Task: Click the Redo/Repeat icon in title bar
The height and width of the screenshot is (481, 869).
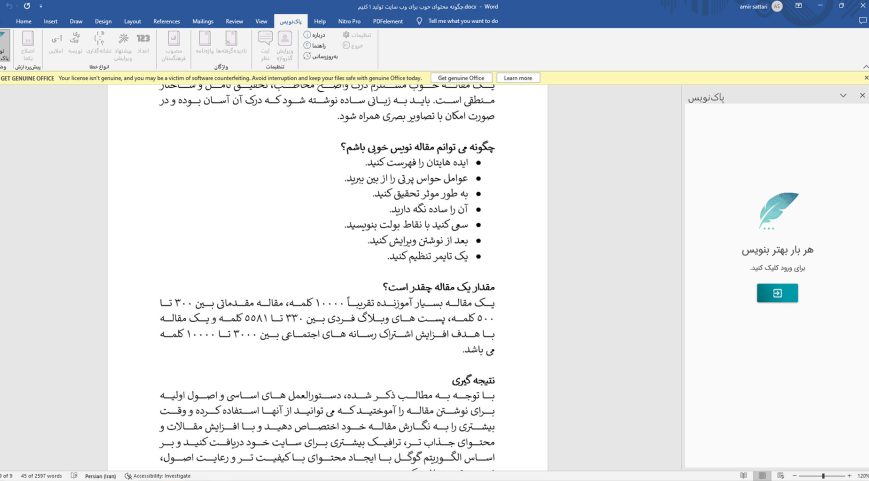Action: point(27,6)
